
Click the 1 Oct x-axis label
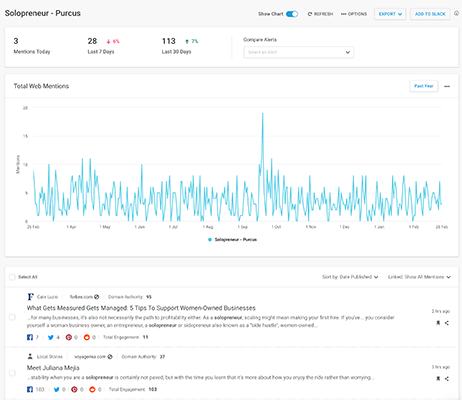276,227
